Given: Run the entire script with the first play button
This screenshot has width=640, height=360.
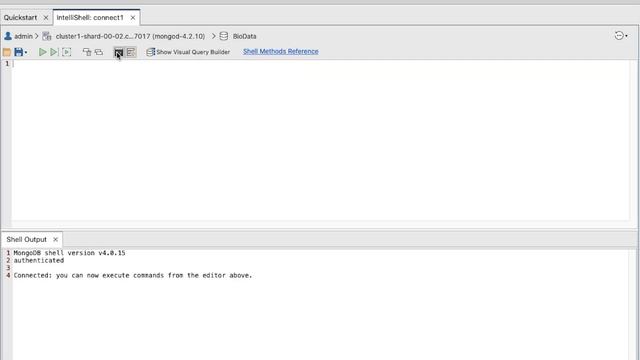Looking at the screenshot, I should coord(42,52).
